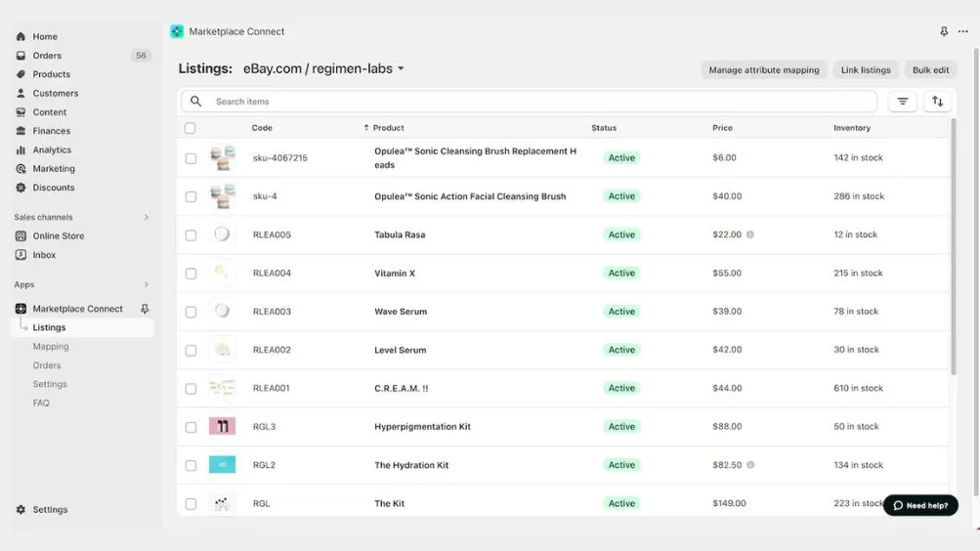Screen dimensions: 980x551
Task: Open the Opulea Sonic Action Facial Cleansing Brush listing
Action: tap(470, 196)
